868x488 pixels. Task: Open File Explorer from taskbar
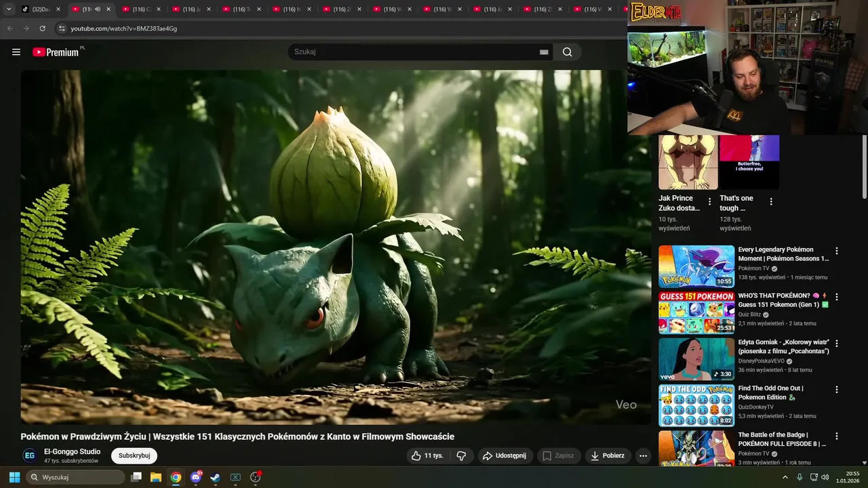155,477
